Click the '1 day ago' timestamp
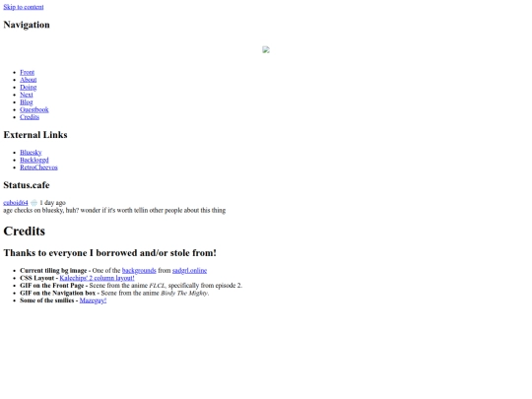 pyautogui.click(x=52, y=203)
